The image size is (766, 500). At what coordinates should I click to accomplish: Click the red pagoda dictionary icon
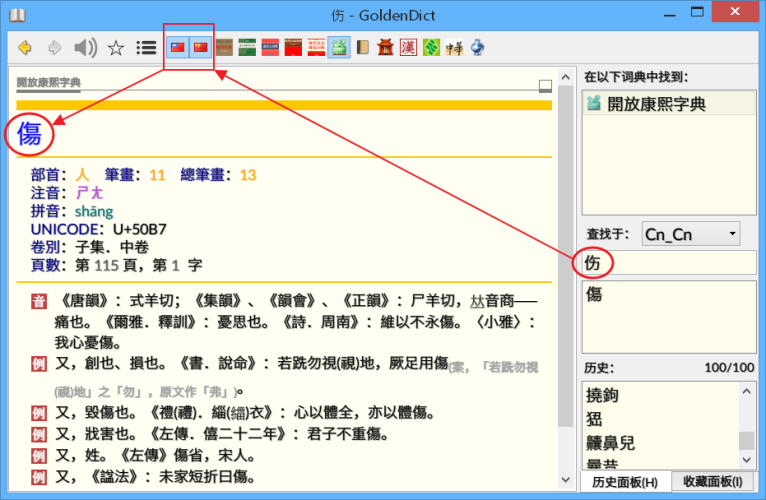385,48
